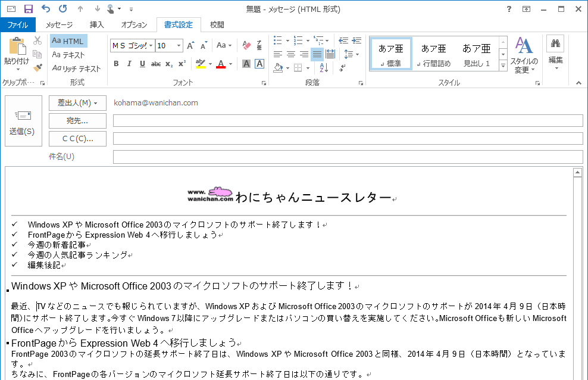Click the CC(C)... button
Screen dimensions: 588x380
77,139
